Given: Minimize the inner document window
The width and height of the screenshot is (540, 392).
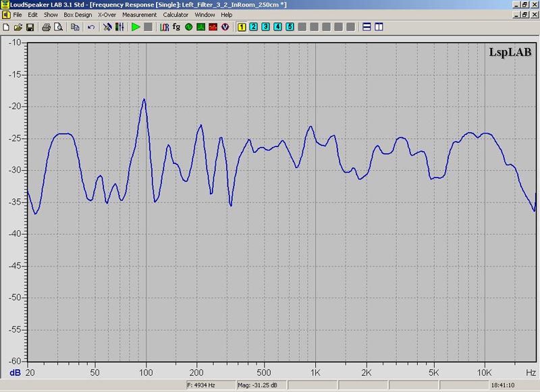Looking at the screenshot, I should (517, 15).
